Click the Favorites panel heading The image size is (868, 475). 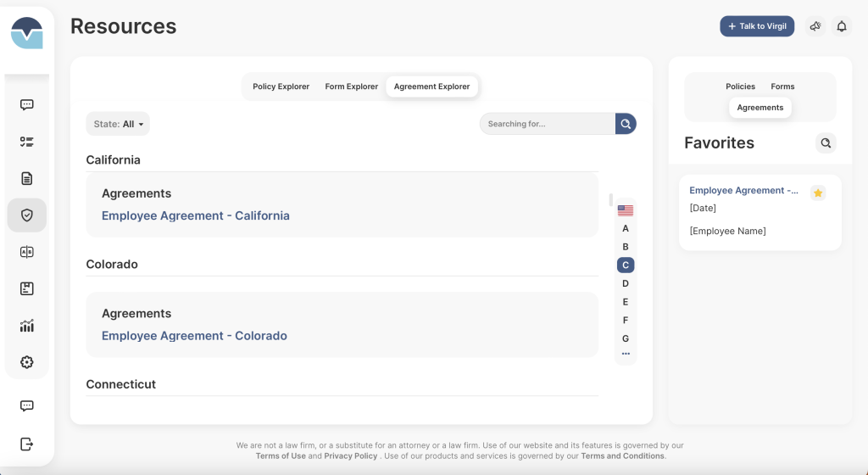click(719, 142)
